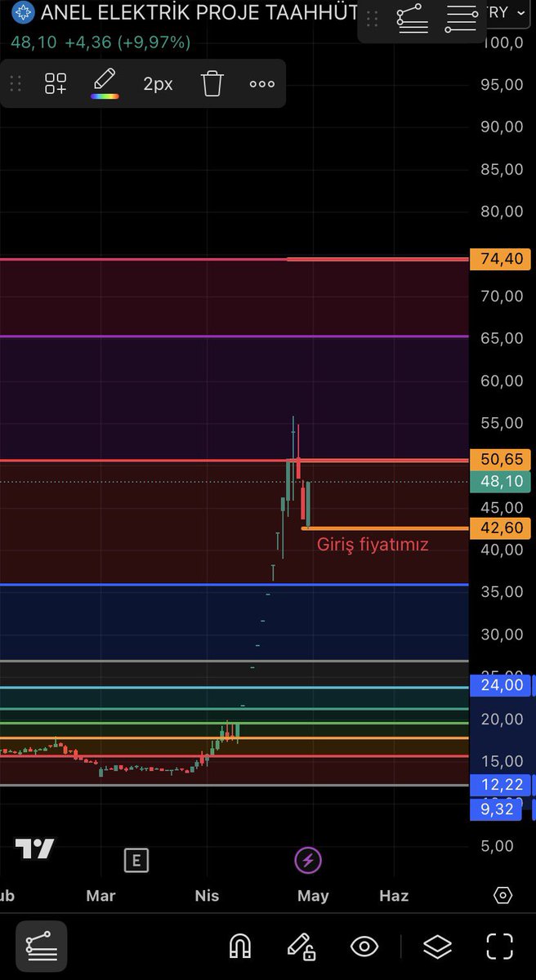Open chart scale settings hexagon icon
This screenshot has width=536, height=980.
(x=503, y=896)
